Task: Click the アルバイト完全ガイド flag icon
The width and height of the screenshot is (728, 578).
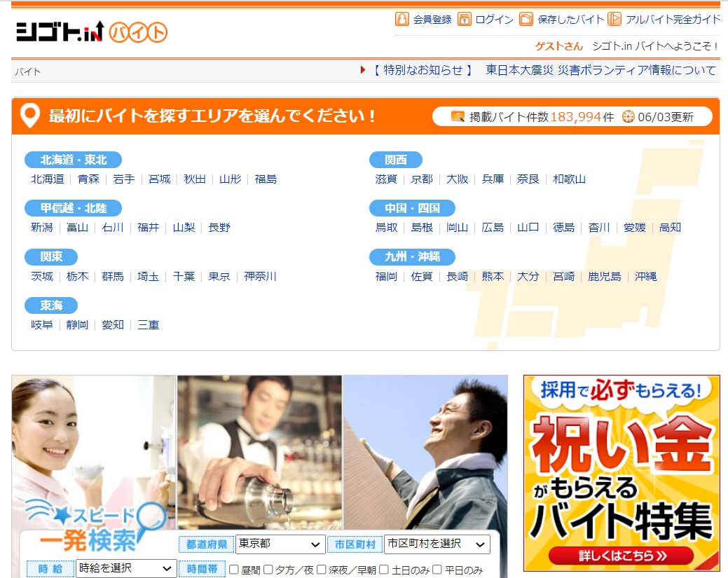Action: click(614, 19)
